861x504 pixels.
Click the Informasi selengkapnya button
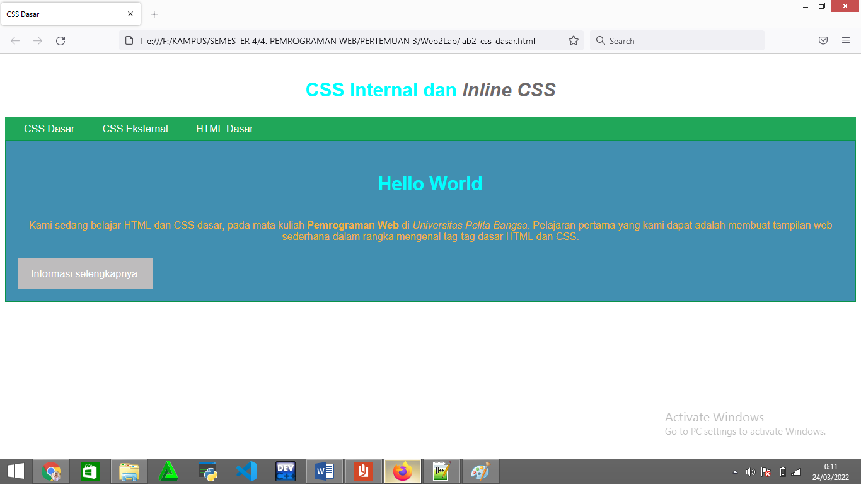tap(84, 273)
